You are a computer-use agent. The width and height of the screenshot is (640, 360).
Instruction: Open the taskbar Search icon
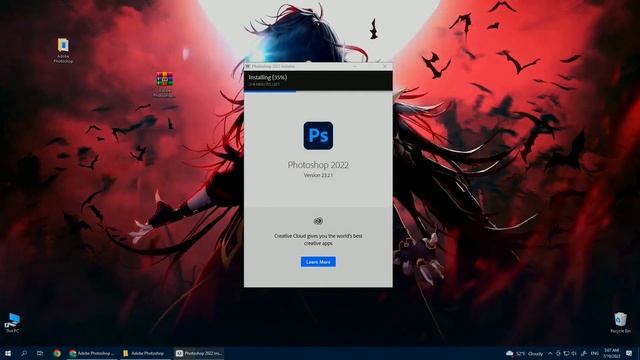(24, 353)
